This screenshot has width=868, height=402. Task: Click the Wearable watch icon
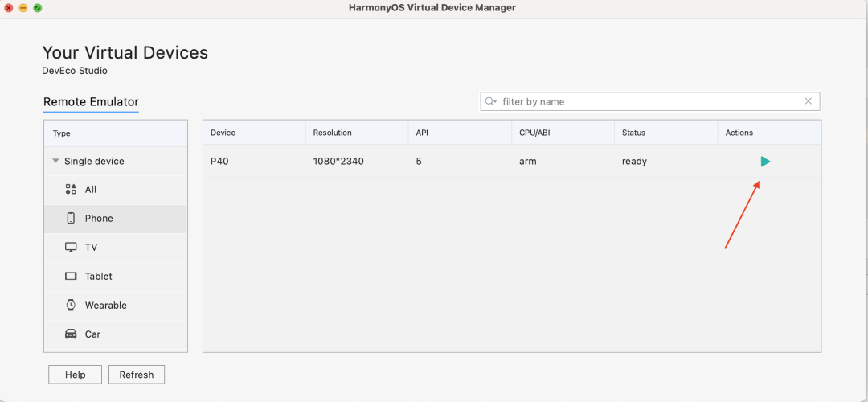(71, 306)
